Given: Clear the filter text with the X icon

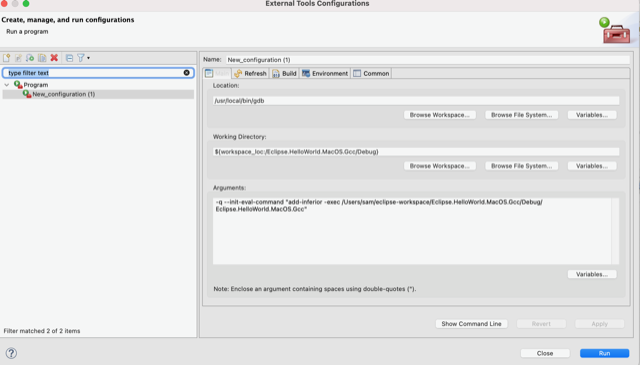Looking at the screenshot, I should coord(187,73).
